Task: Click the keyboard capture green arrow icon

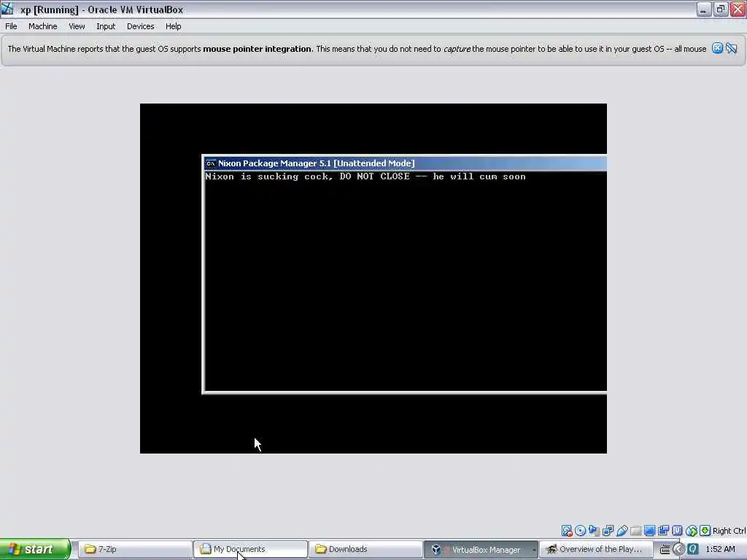Action: 705,531
